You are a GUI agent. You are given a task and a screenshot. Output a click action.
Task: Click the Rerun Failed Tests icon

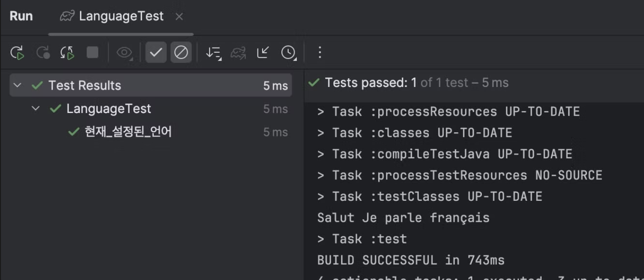(43, 53)
